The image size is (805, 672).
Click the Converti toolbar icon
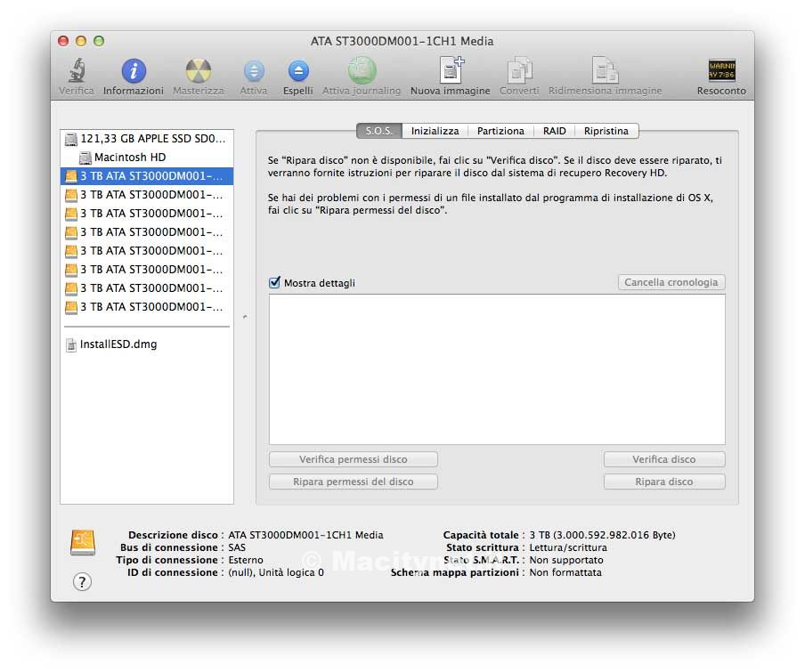click(519, 69)
